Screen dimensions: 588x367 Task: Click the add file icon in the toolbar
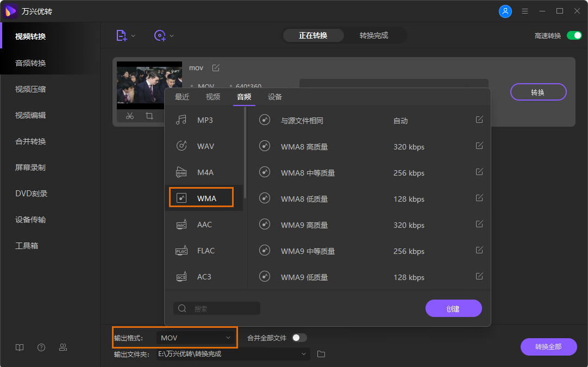point(122,35)
